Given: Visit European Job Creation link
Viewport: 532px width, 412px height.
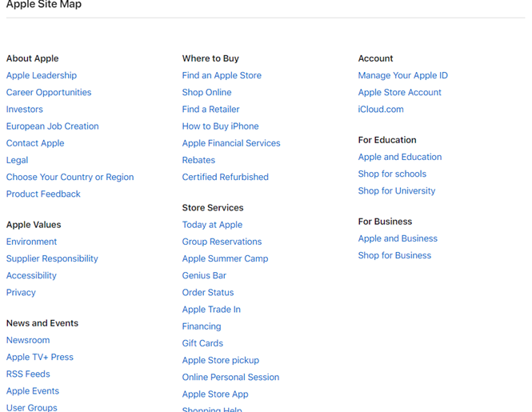Looking at the screenshot, I should click(x=53, y=126).
